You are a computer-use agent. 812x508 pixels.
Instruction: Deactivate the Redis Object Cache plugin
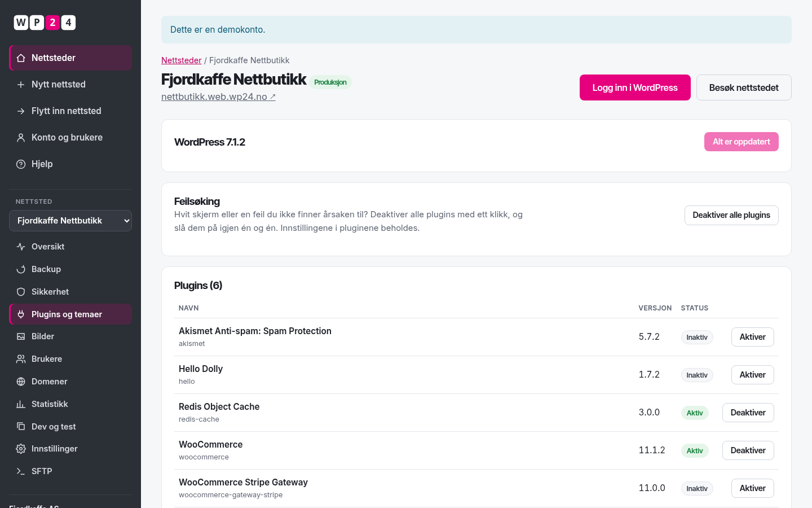point(748,413)
